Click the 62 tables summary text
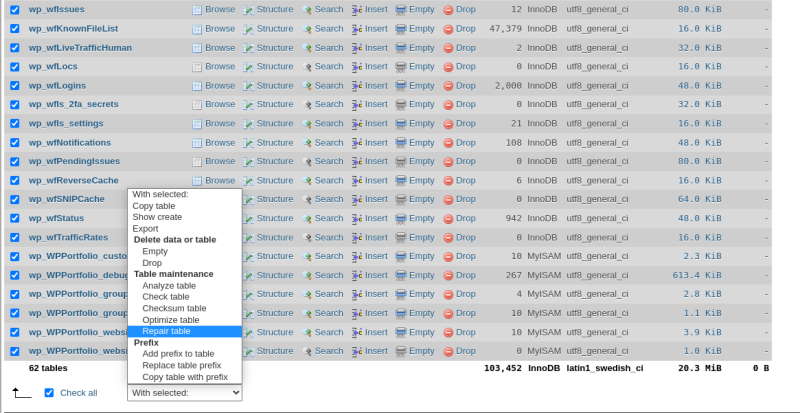The image size is (800, 413). click(x=48, y=368)
